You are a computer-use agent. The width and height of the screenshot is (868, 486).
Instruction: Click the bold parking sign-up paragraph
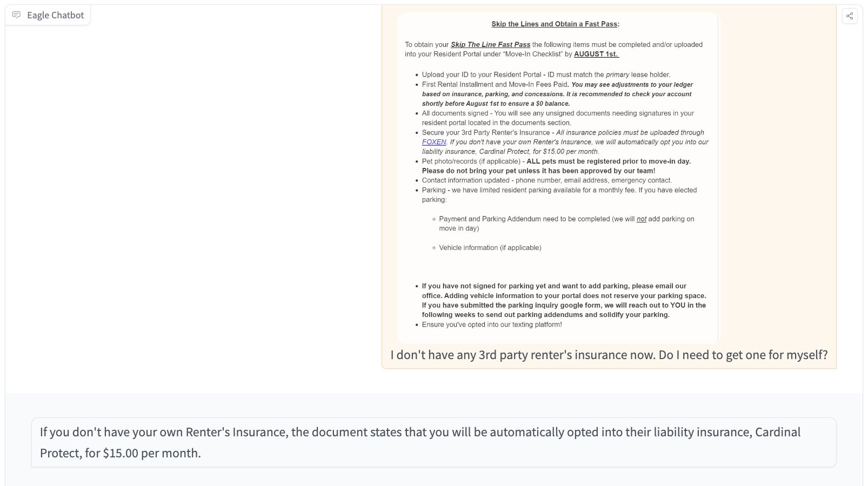(x=564, y=300)
